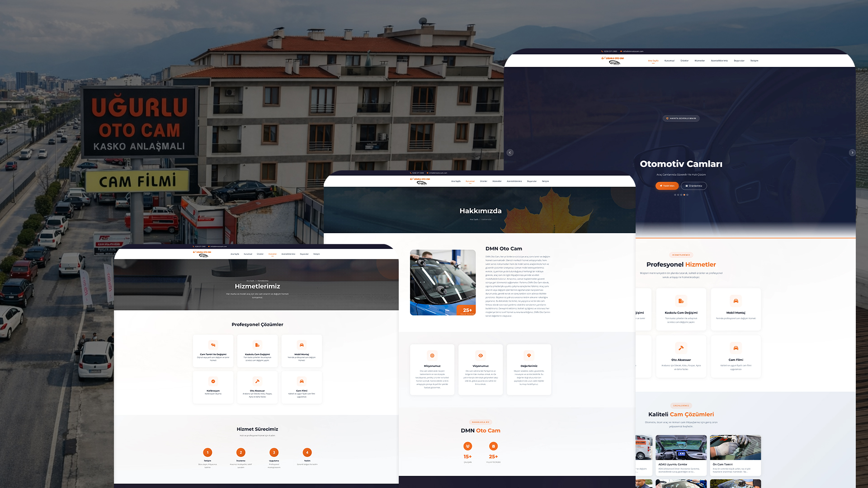The width and height of the screenshot is (868, 488).
Task: Click the Kaskolu Cam Değişimi icon on homepage
Action: pyautogui.click(x=681, y=301)
